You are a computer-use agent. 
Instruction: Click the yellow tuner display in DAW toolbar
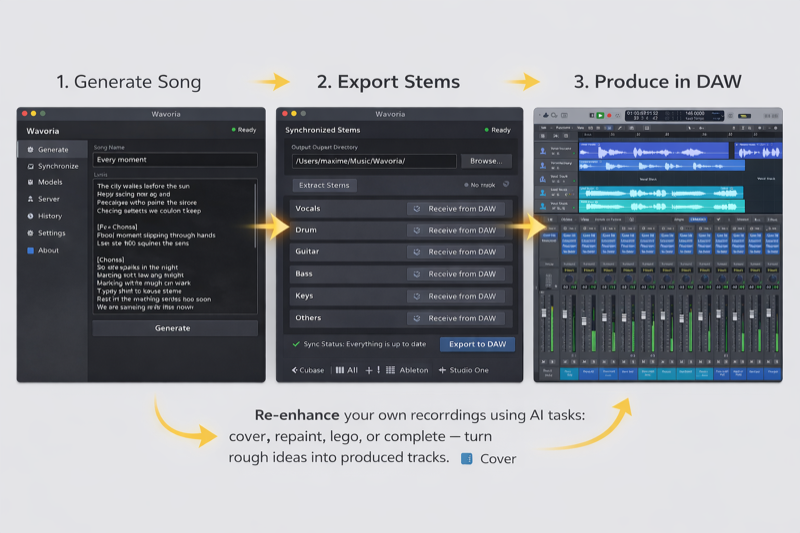(x=744, y=116)
